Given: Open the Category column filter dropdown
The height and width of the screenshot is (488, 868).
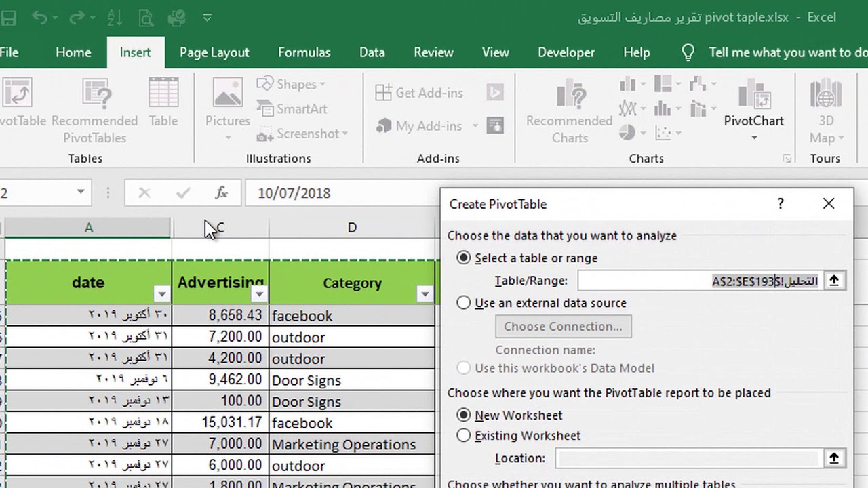Looking at the screenshot, I should (x=425, y=294).
